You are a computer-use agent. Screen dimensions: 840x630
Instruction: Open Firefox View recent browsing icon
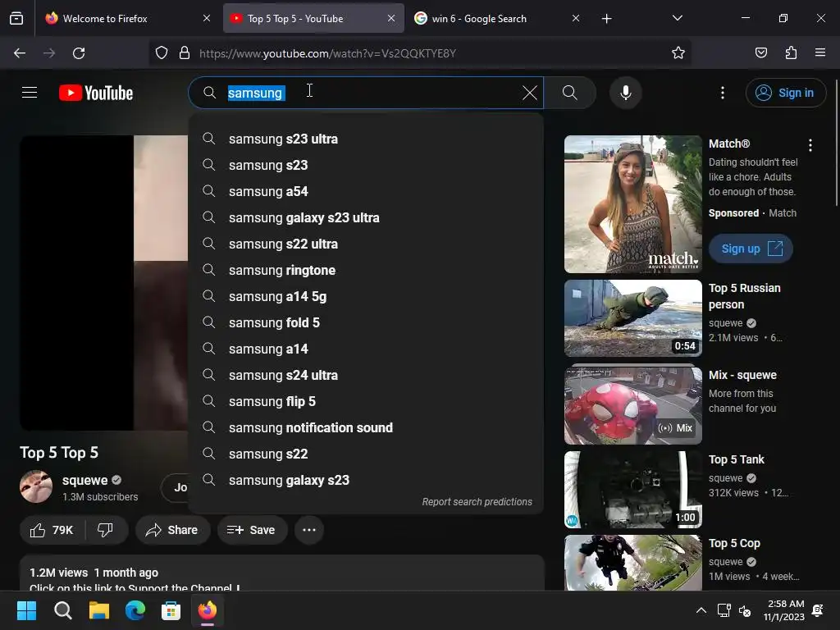point(16,18)
